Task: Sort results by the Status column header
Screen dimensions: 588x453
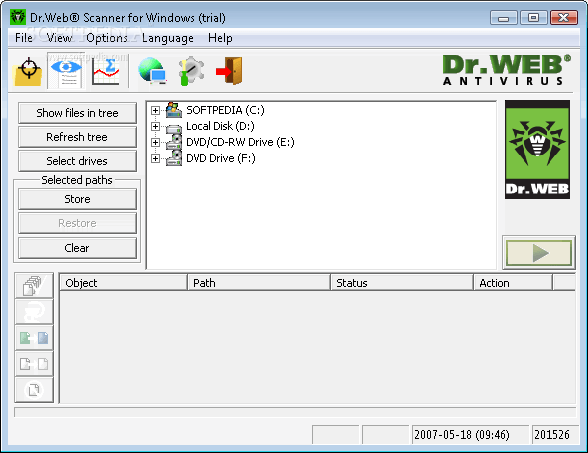Action: pyautogui.click(x=402, y=283)
